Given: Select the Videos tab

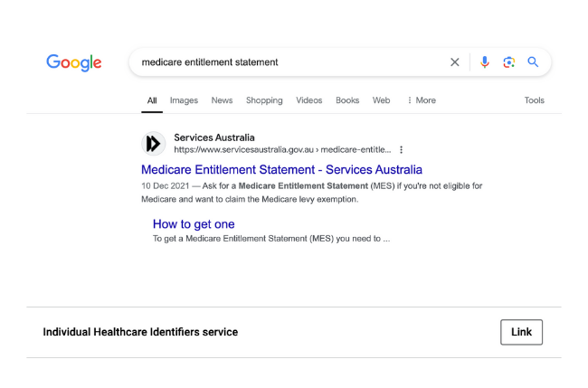Looking at the screenshot, I should [308, 100].
